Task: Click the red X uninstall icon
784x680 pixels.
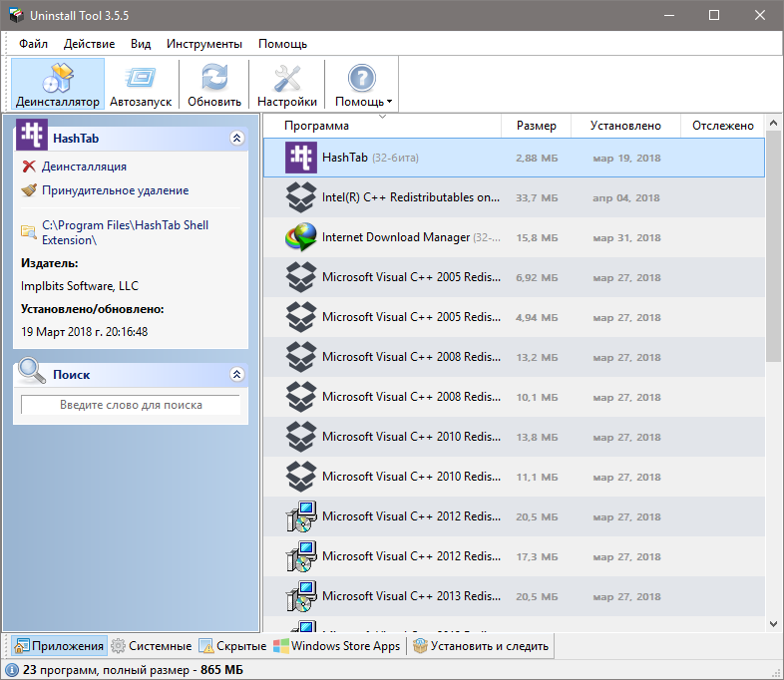Action: point(29,167)
